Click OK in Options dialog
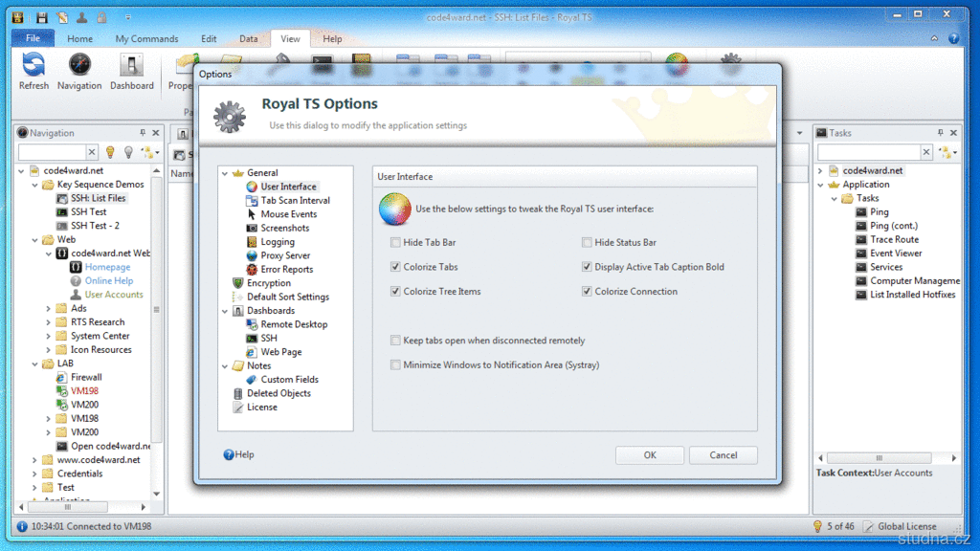 pos(650,454)
